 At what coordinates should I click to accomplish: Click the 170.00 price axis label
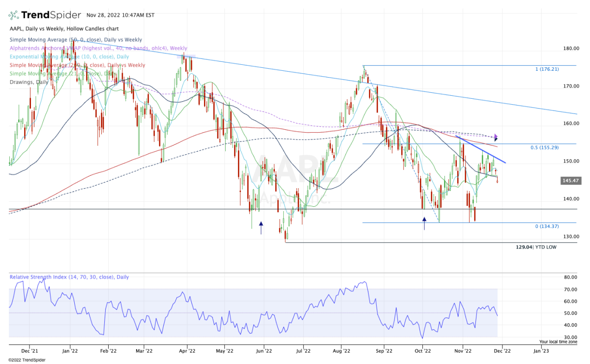[x=572, y=86]
